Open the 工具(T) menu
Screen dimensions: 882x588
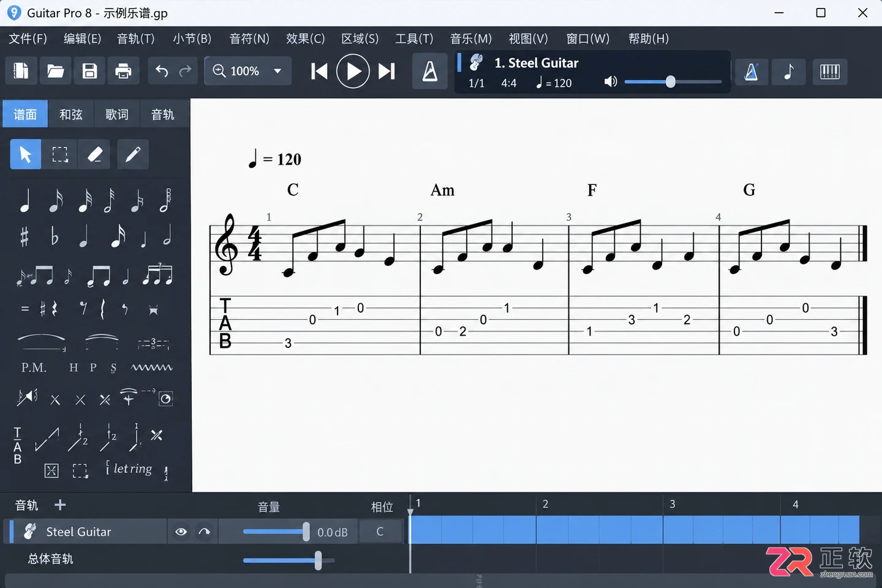[x=415, y=39]
